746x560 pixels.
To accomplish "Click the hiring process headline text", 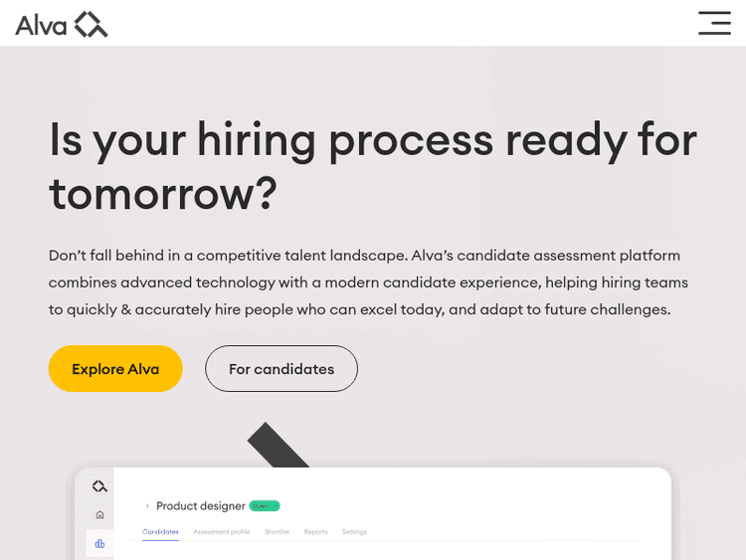I will 373,166.
